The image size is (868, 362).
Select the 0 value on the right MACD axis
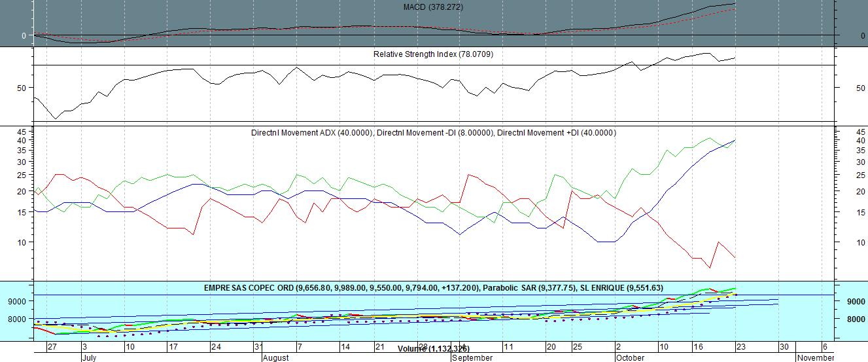click(x=863, y=36)
